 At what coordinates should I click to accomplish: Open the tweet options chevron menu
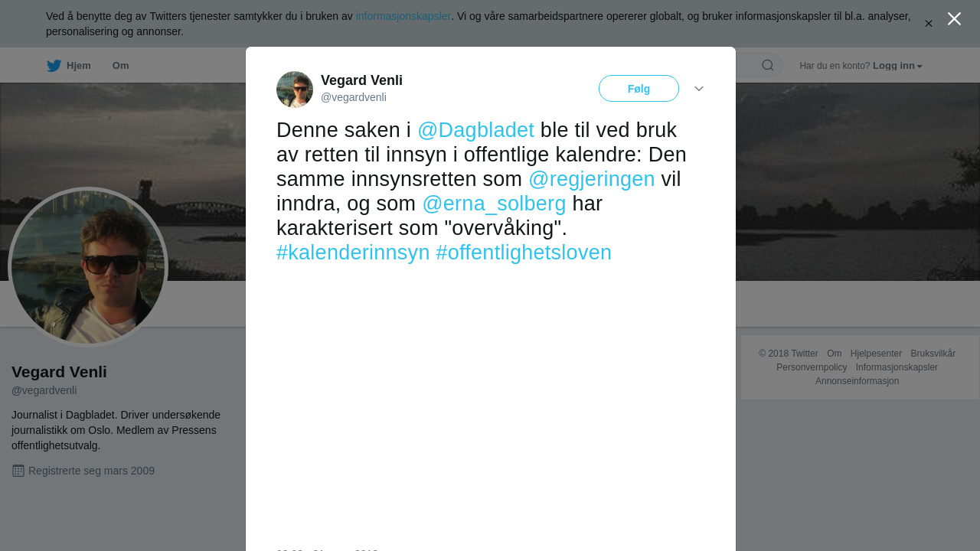click(x=699, y=89)
